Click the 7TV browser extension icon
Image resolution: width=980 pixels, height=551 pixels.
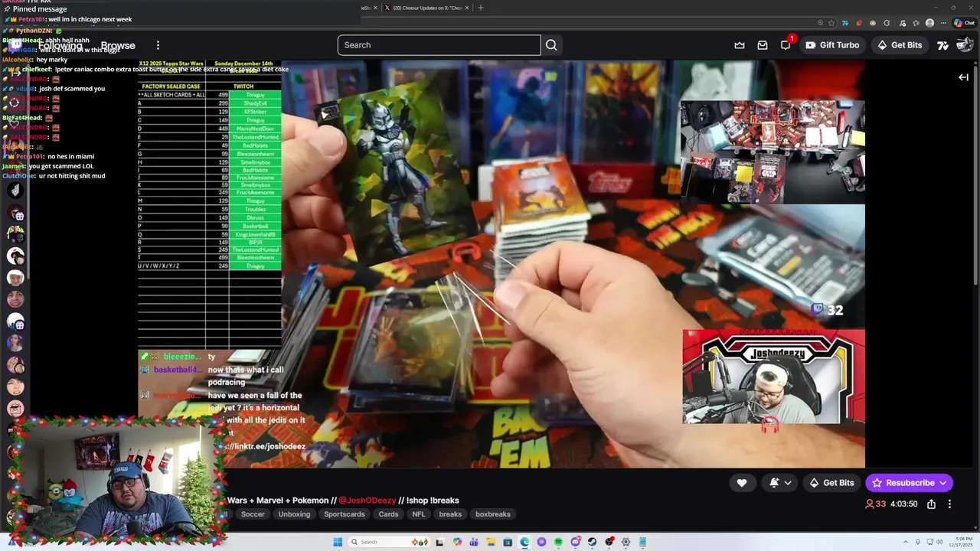point(845,23)
